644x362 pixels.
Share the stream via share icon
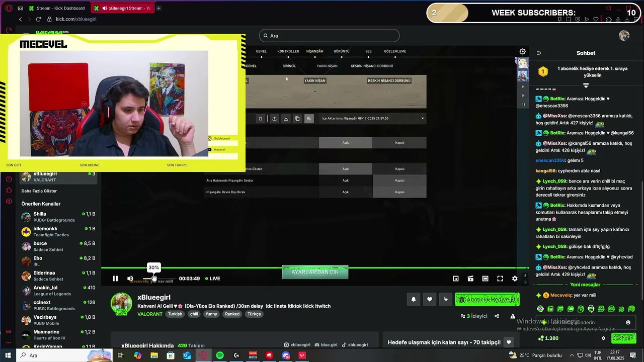coord(497,316)
